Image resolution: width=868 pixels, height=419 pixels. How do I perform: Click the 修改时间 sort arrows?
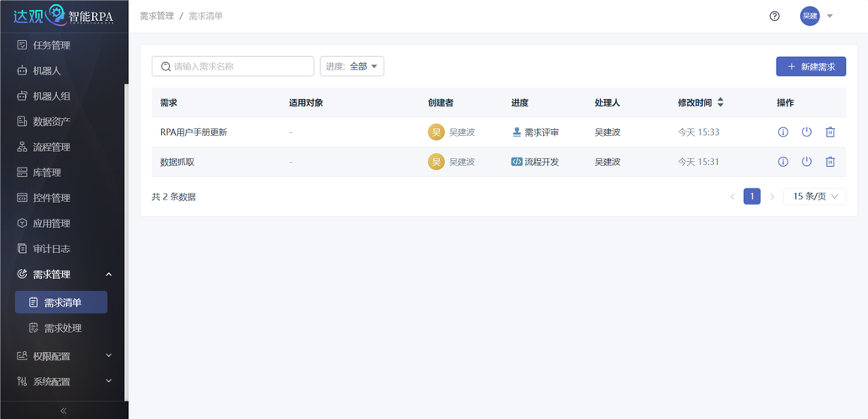[x=721, y=102]
